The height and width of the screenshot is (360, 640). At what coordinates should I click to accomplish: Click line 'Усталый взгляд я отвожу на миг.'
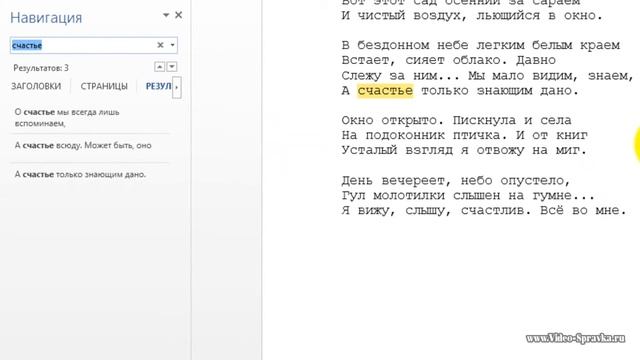(x=464, y=151)
